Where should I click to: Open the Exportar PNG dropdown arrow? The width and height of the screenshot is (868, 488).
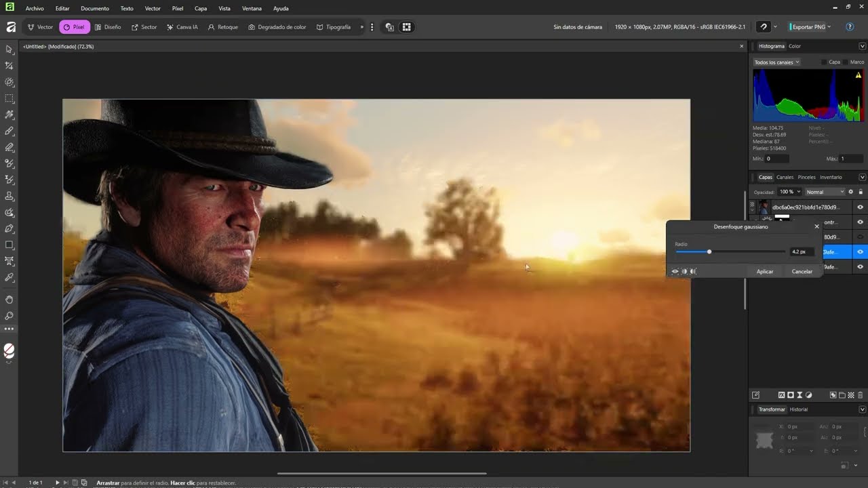829,27
